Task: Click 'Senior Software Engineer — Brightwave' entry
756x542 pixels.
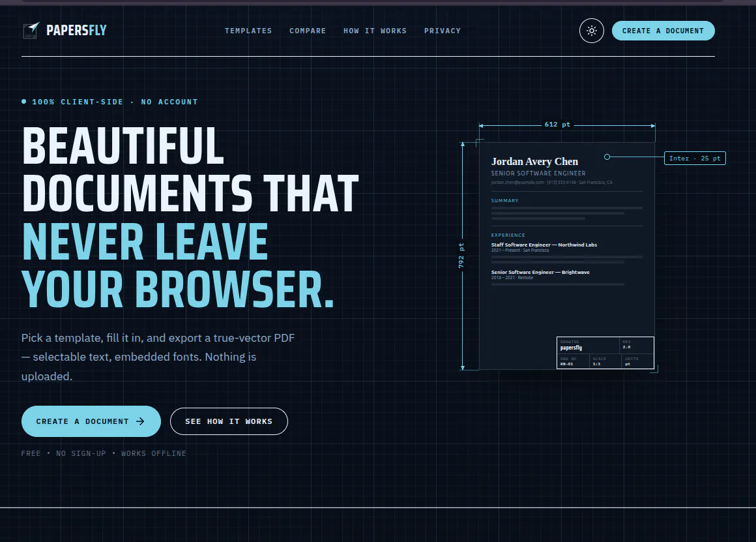Action: click(540, 272)
